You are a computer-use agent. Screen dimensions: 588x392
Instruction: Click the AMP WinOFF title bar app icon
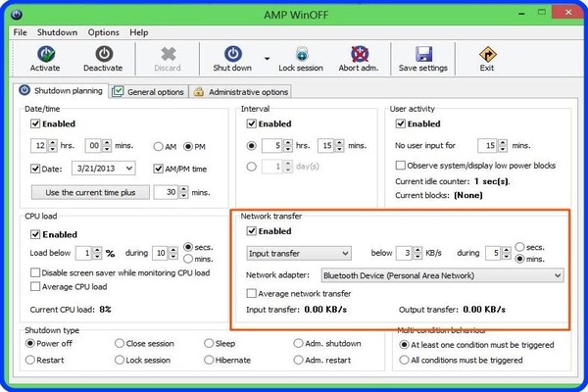(17, 15)
